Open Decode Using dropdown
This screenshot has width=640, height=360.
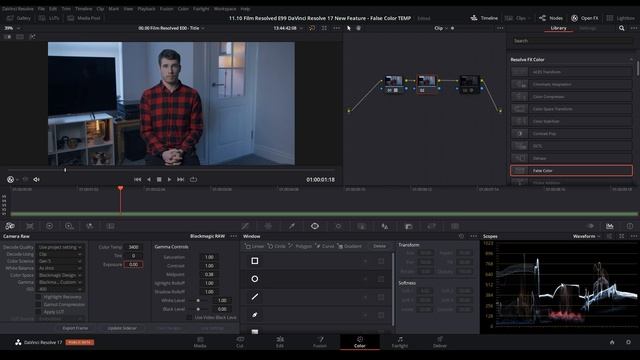click(60, 254)
